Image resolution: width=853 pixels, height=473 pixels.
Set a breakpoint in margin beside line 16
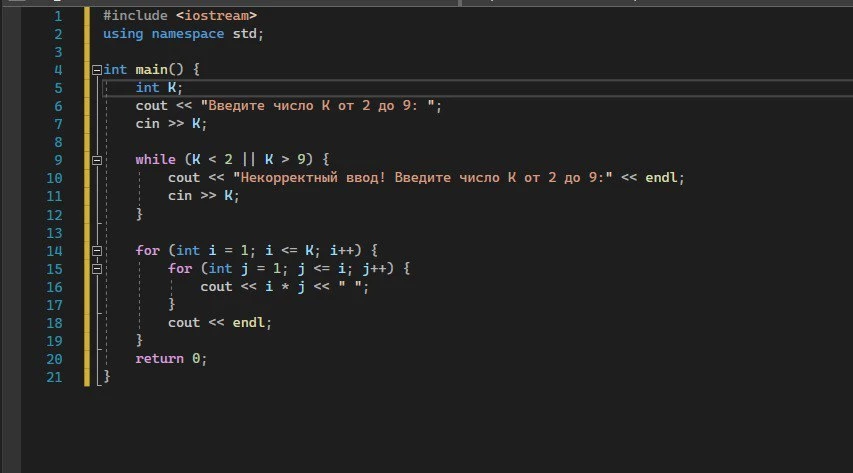pos(11,287)
